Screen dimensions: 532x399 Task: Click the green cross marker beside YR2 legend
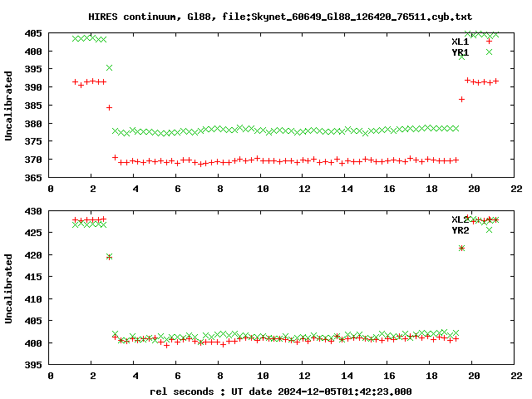[489, 229]
